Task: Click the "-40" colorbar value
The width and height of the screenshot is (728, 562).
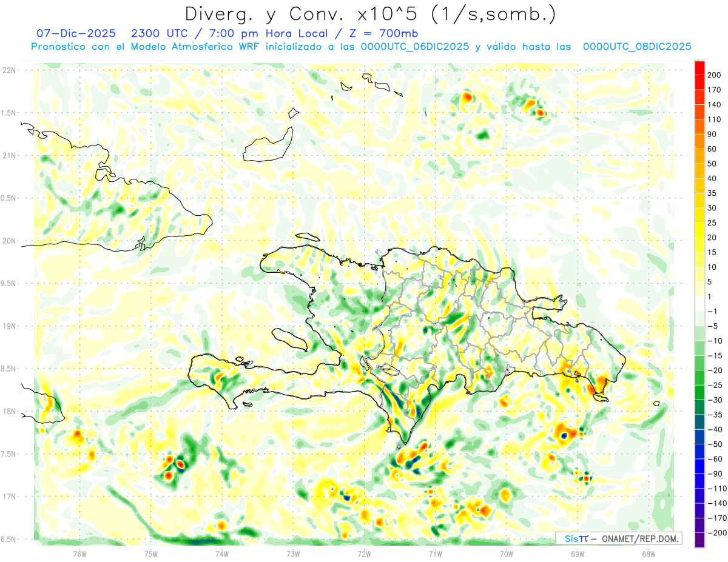Action: click(x=715, y=430)
